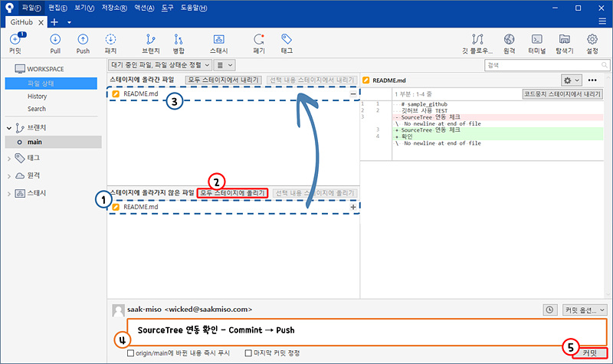This screenshot has width=613, height=364.
Task: Expand the Tags (태그) tree section
Action: 9,159
